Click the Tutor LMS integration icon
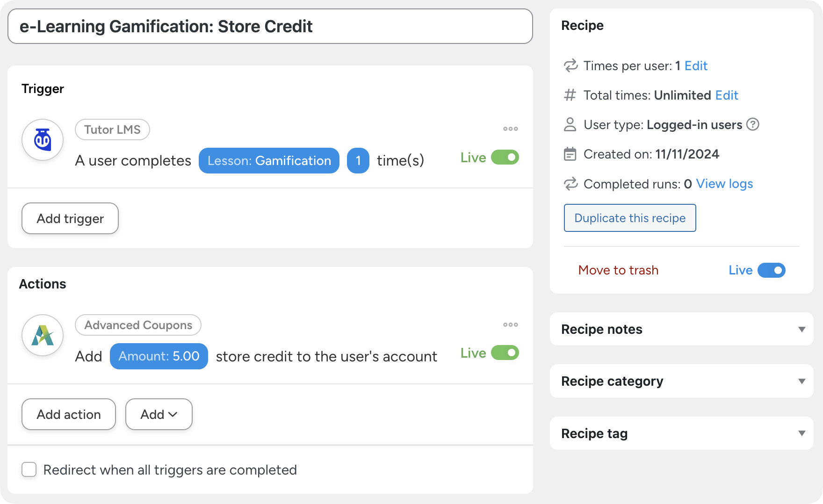This screenshot has height=504, width=823. pos(43,140)
